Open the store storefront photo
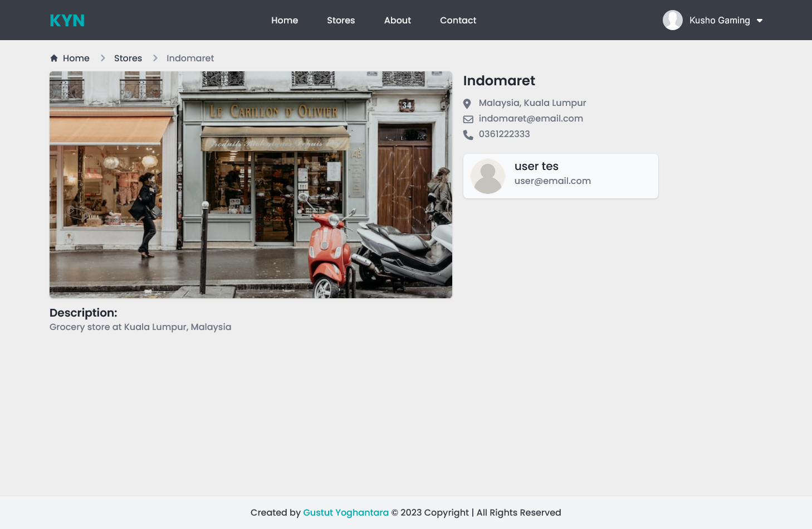 coord(251,185)
